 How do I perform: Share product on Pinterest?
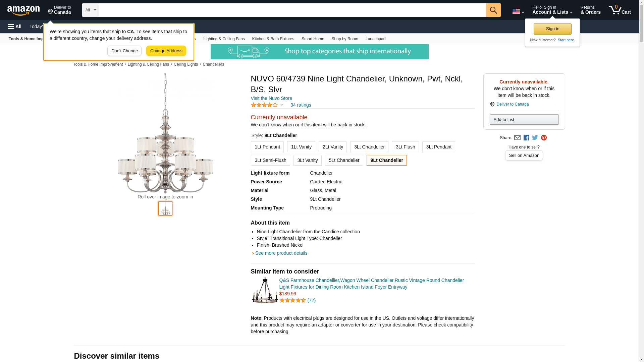(544, 138)
